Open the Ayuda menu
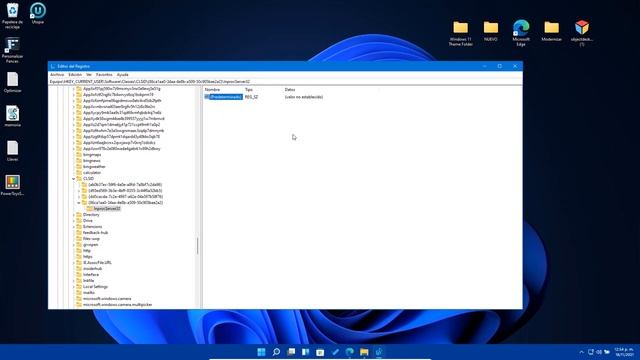This screenshot has width=640, height=360. pyautogui.click(x=122, y=75)
